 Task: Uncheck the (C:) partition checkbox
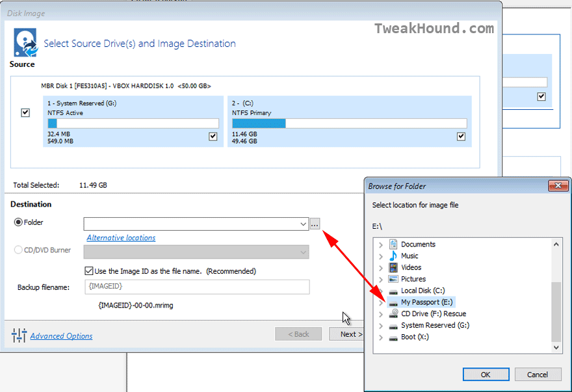point(461,137)
